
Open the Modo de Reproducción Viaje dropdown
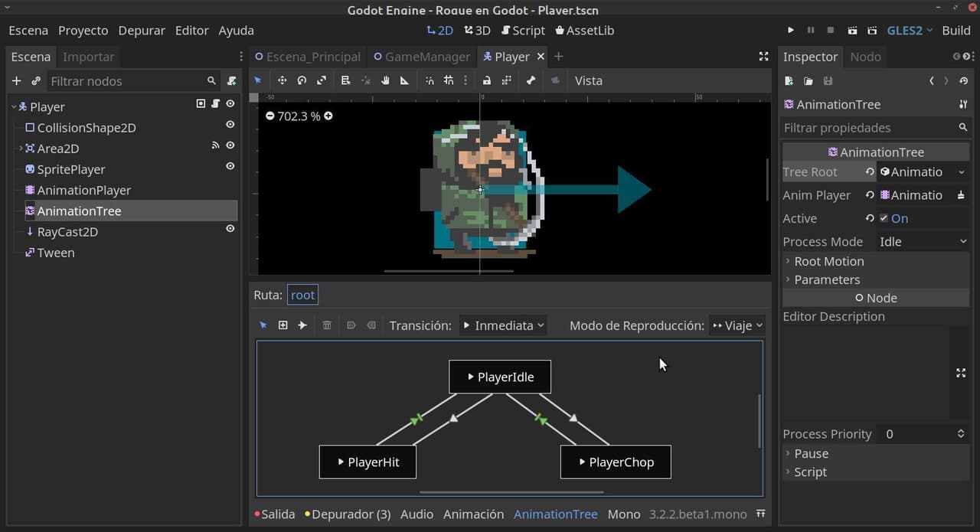point(737,325)
